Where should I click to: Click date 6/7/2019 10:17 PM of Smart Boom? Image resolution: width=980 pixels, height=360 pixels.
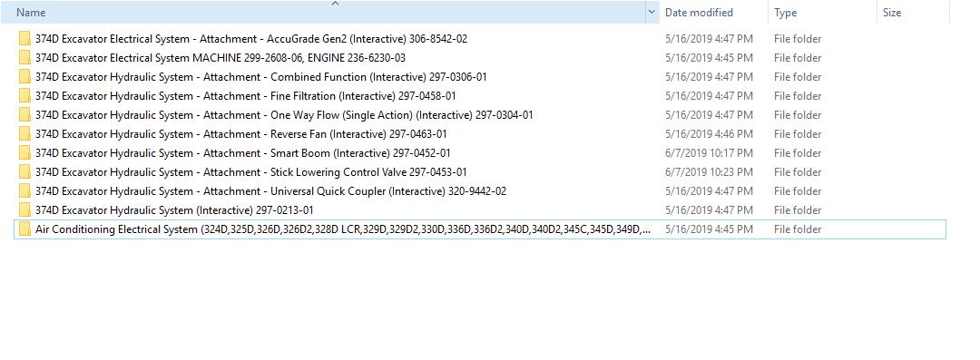(x=709, y=153)
